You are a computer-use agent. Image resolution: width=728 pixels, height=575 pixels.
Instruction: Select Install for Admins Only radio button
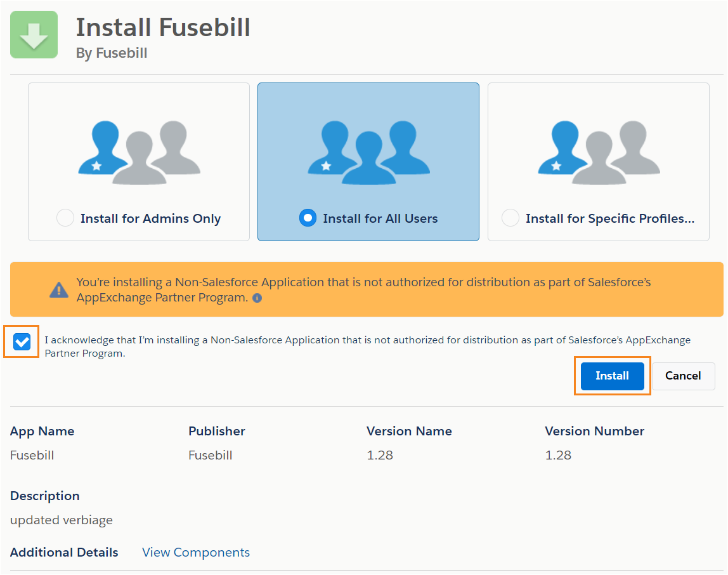tap(65, 218)
